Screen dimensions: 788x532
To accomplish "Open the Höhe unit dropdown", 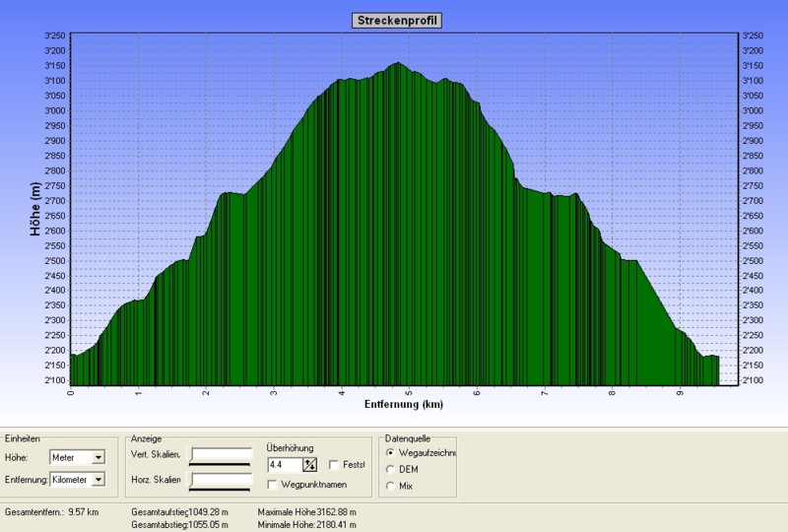I will click(x=98, y=457).
